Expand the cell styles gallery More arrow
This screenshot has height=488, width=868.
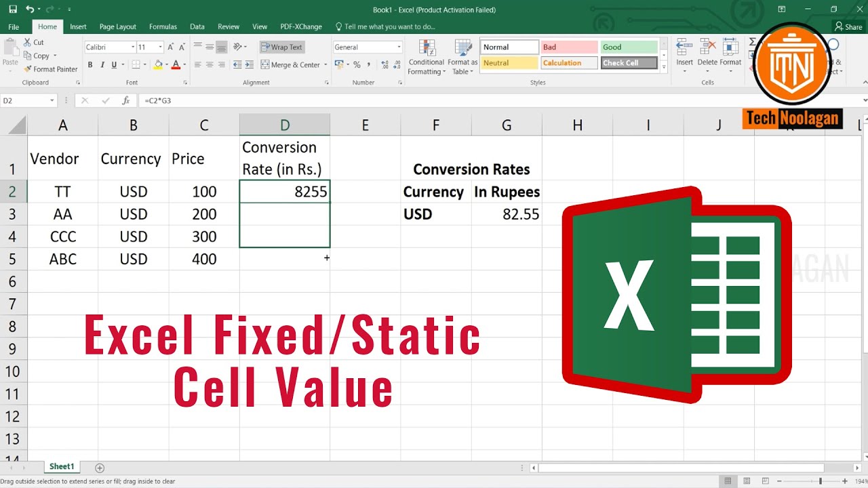pyautogui.click(x=664, y=67)
